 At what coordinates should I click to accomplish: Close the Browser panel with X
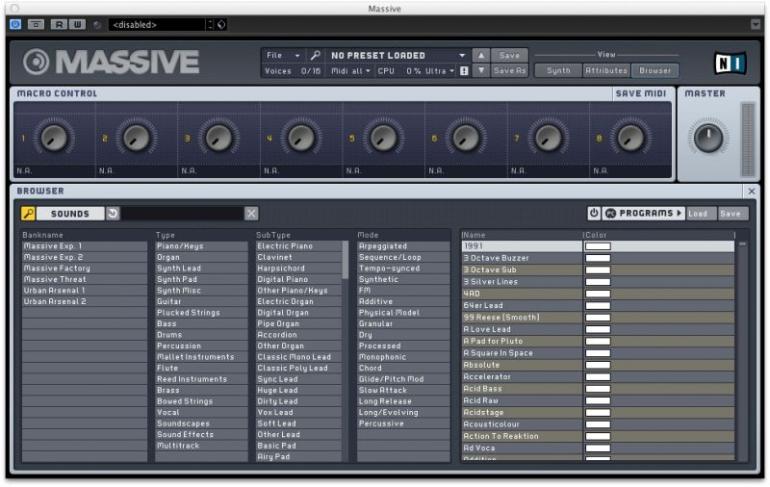click(x=751, y=191)
